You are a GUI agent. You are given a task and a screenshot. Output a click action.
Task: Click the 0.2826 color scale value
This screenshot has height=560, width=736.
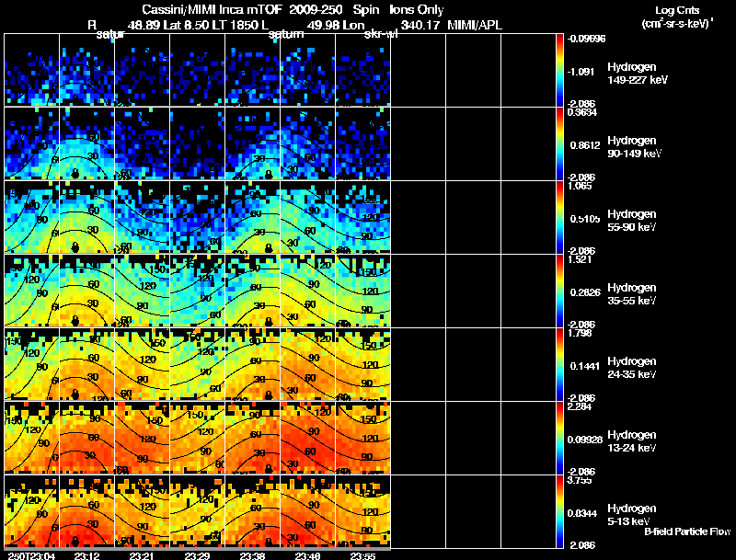[x=585, y=292]
